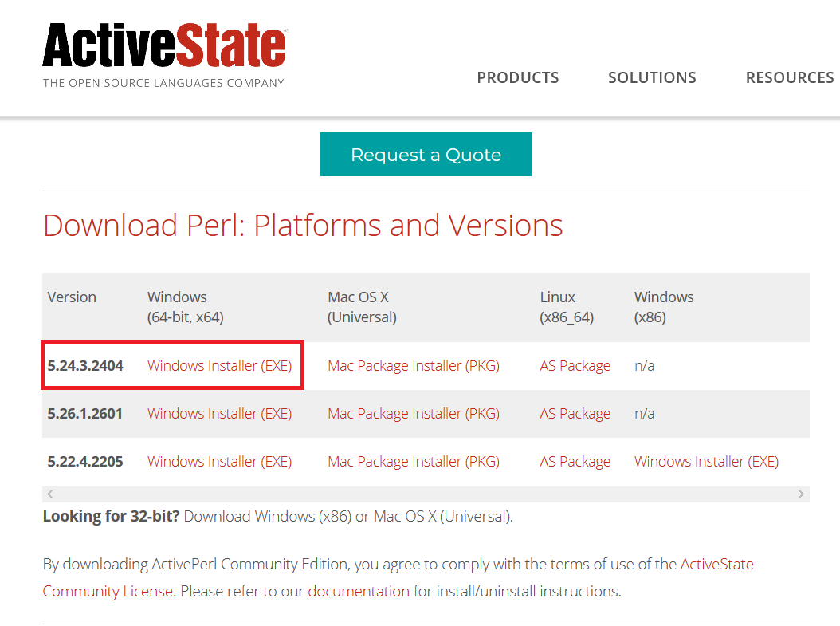Download 5.22.4.2205 Linux AS Package
This screenshot has height=626, width=840.
pyautogui.click(x=575, y=462)
